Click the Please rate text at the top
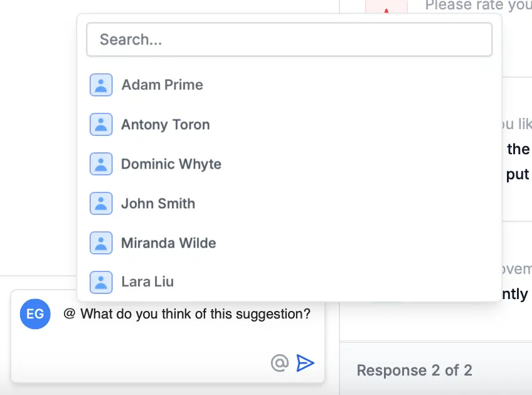 click(x=477, y=6)
